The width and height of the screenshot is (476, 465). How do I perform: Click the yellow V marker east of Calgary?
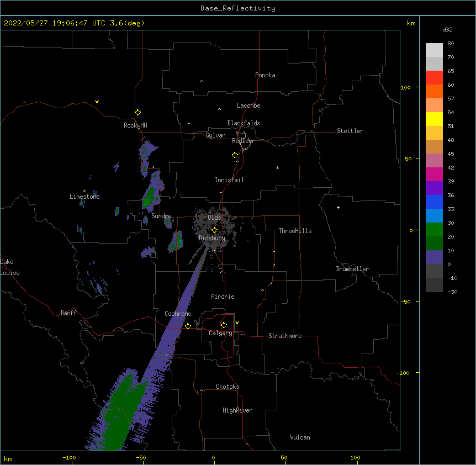pos(237,323)
